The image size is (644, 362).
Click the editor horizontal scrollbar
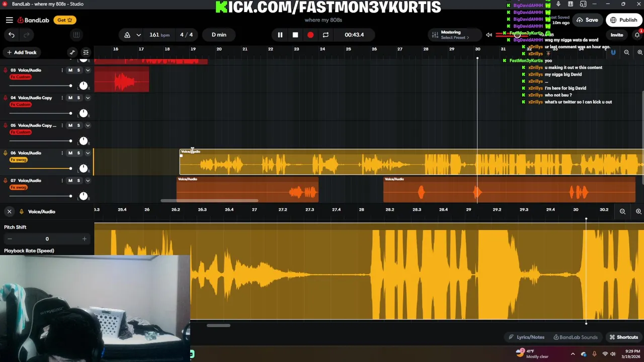[218, 325]
